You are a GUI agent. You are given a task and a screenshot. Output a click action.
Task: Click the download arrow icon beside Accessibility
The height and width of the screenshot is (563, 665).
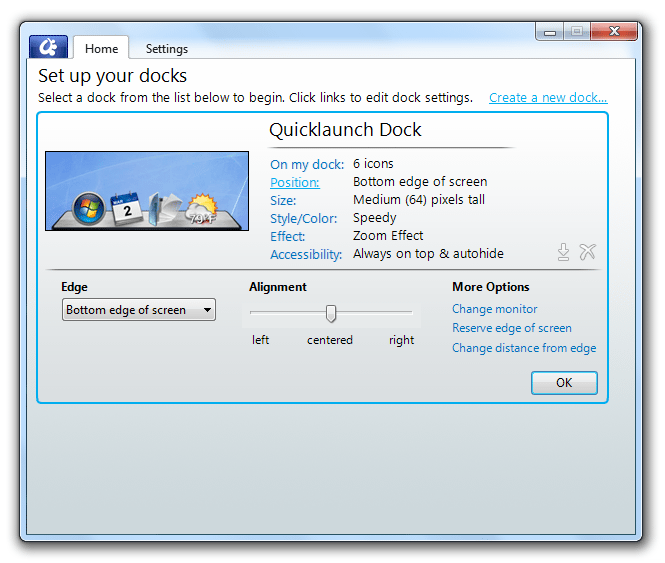tap(563, 252)
